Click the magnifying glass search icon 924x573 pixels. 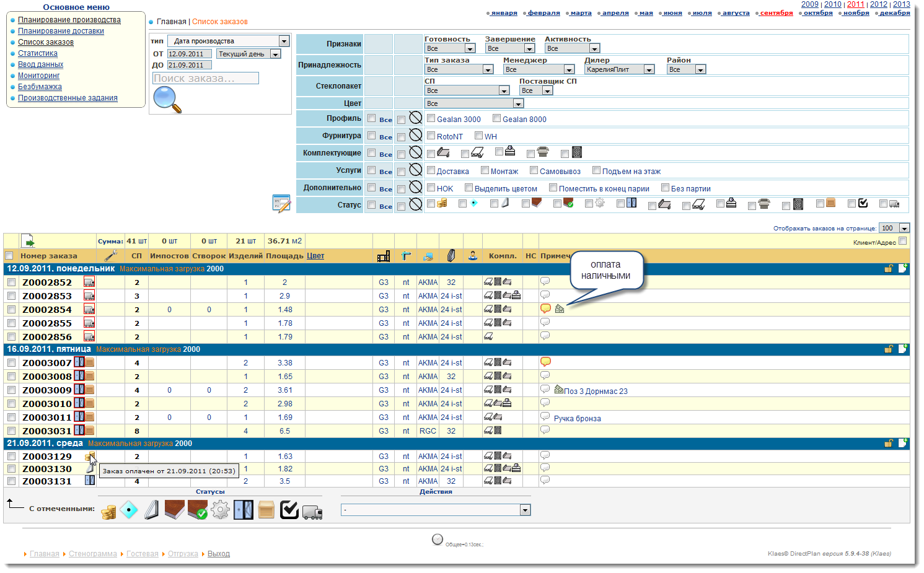(x=167, y=100)
